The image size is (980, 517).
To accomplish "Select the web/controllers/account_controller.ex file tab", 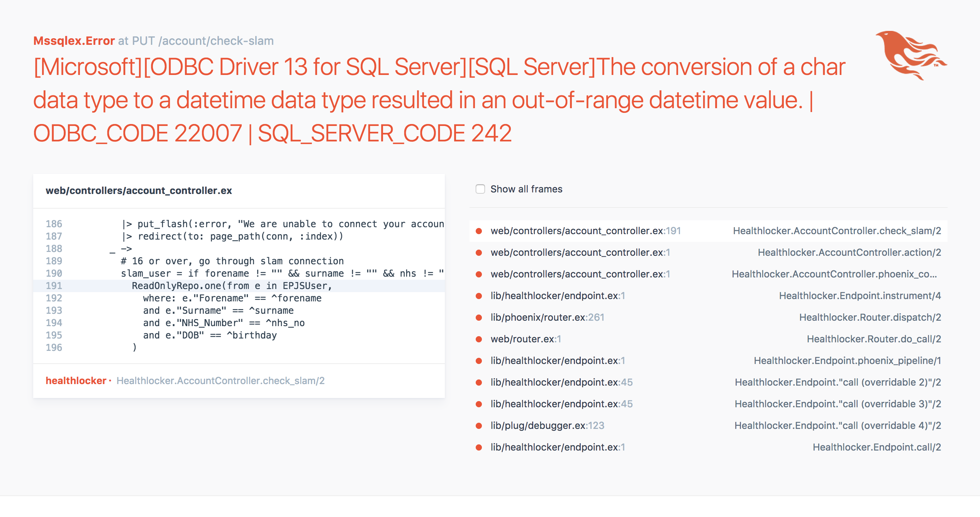I will (139, 190).
